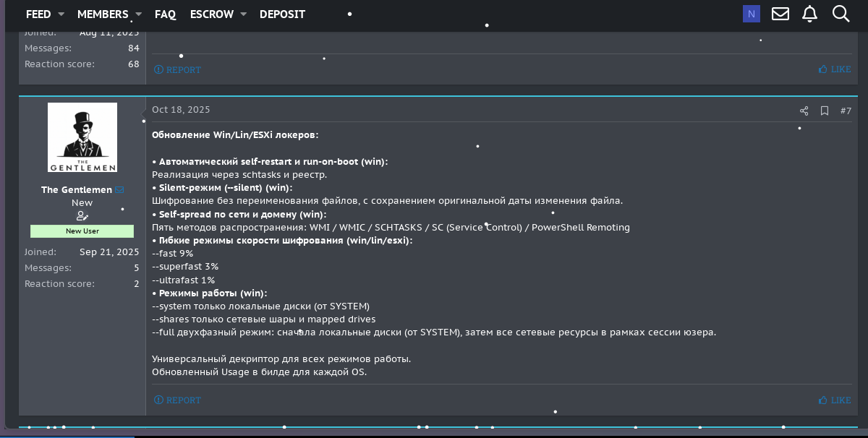Open the FAQ menu item

pyautogui.click(x=165, y=14)
